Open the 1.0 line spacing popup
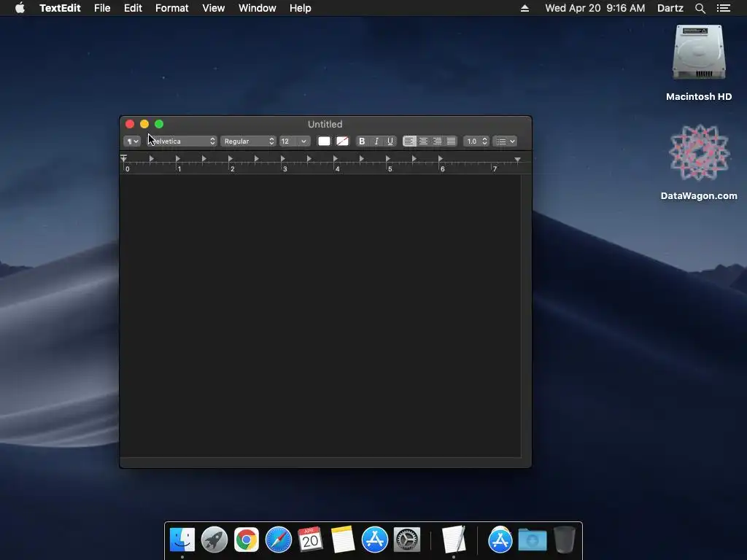Viewport: 747px width, 560px height. (x=476, y=141)
